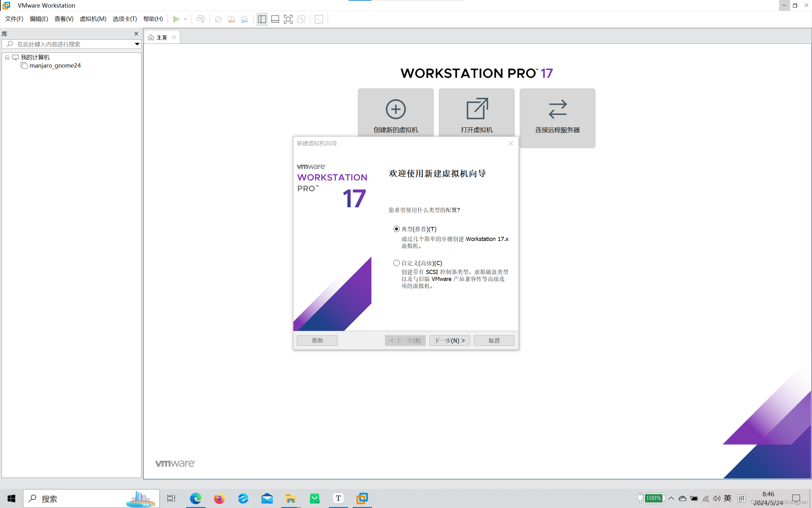Open the 文件(F) menu
The width and height of the screenshot is (812, 508).
[14, 19]
